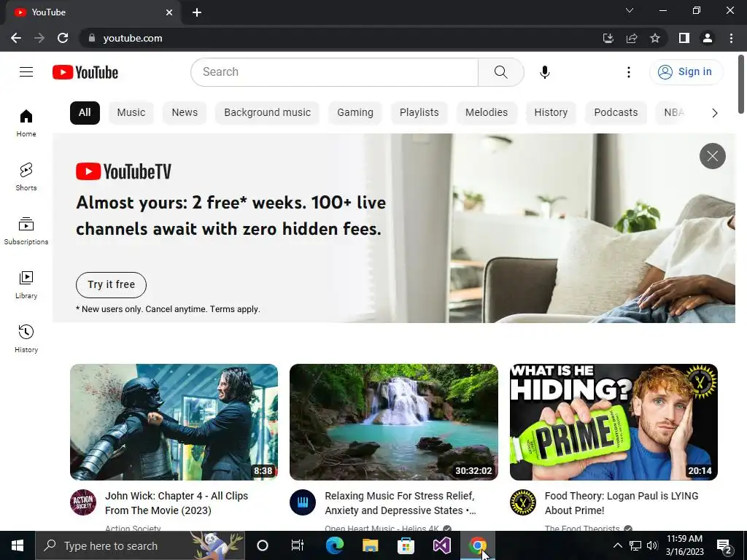Reload the YouTube page
Viewport: 747px width, 560px height.
point(63,38)
